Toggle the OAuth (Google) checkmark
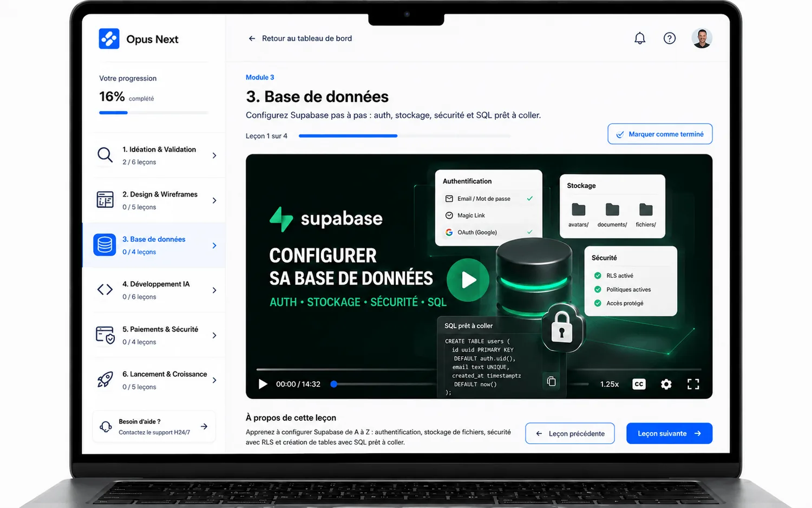This screenshot has width=812, height=508. pos(530,232)
